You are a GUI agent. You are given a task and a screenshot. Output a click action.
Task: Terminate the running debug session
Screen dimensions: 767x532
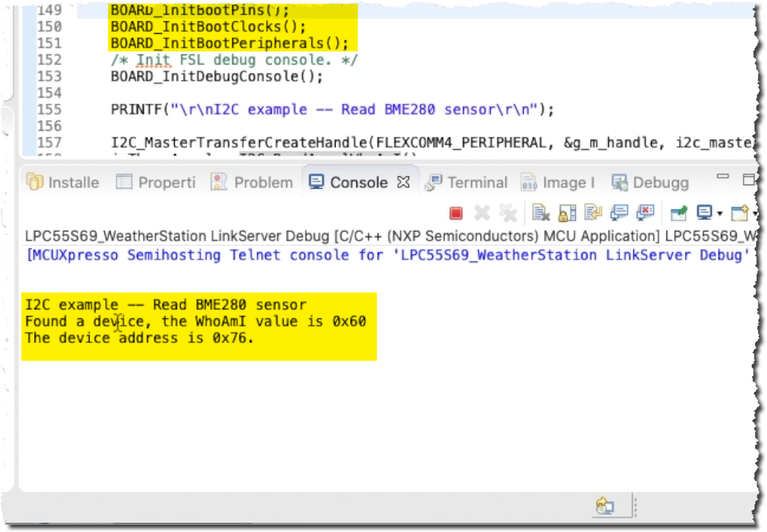(x=455, y=212)
